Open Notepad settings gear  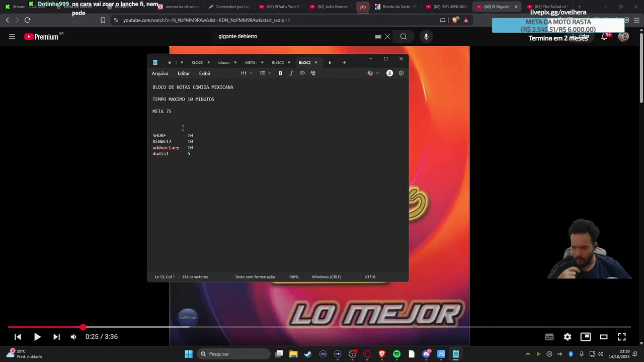tap(401, 73)
